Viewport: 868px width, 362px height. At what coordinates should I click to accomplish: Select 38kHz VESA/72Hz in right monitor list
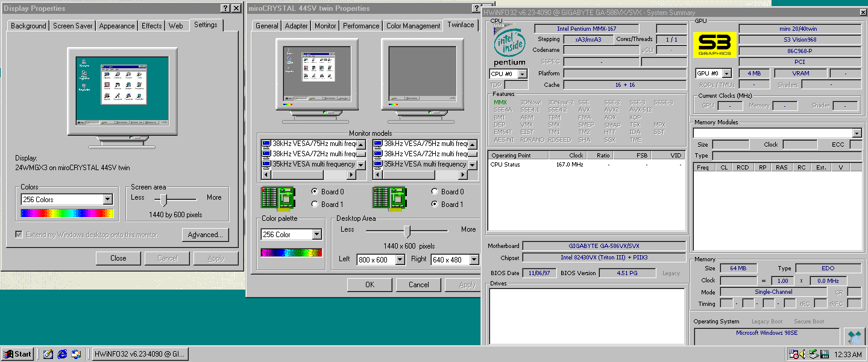click(420, 154)
